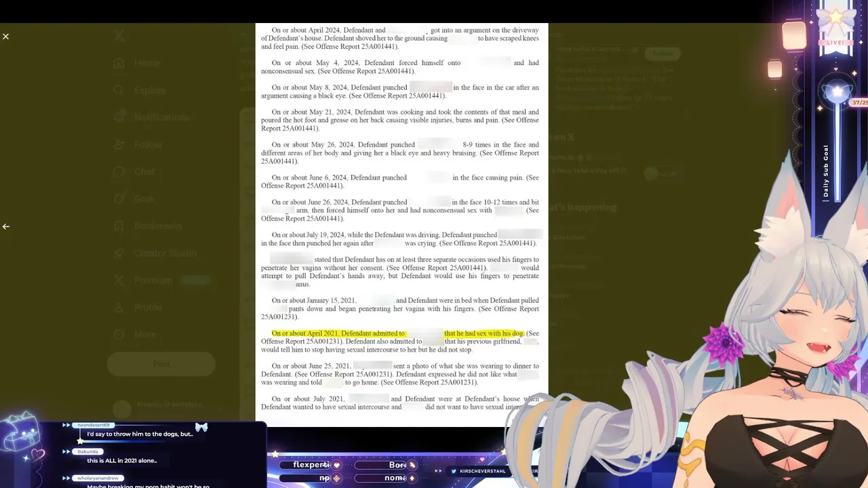Screen dimensions: 868x488
Task: Open the Bookmarks ribbon icon
Action: pos(119,226)
